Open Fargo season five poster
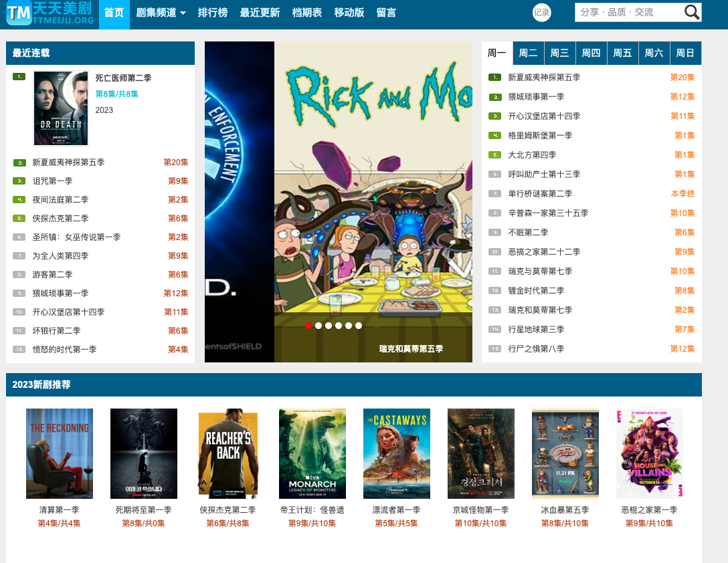728x563 pixels. (565, 453)
